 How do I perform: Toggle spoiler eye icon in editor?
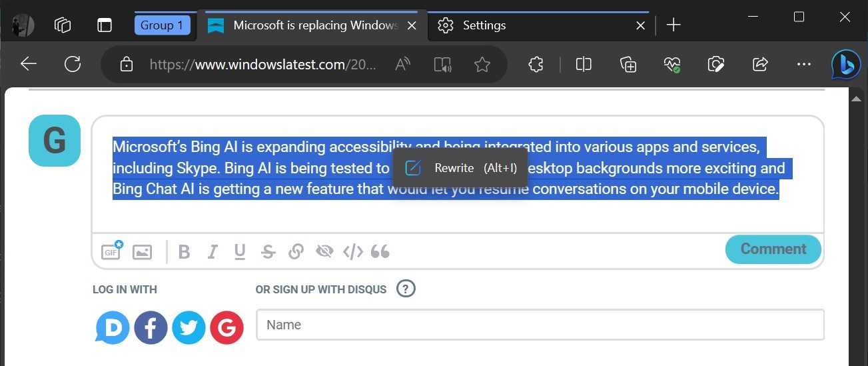pyautogui.click(x=324, y=251)
